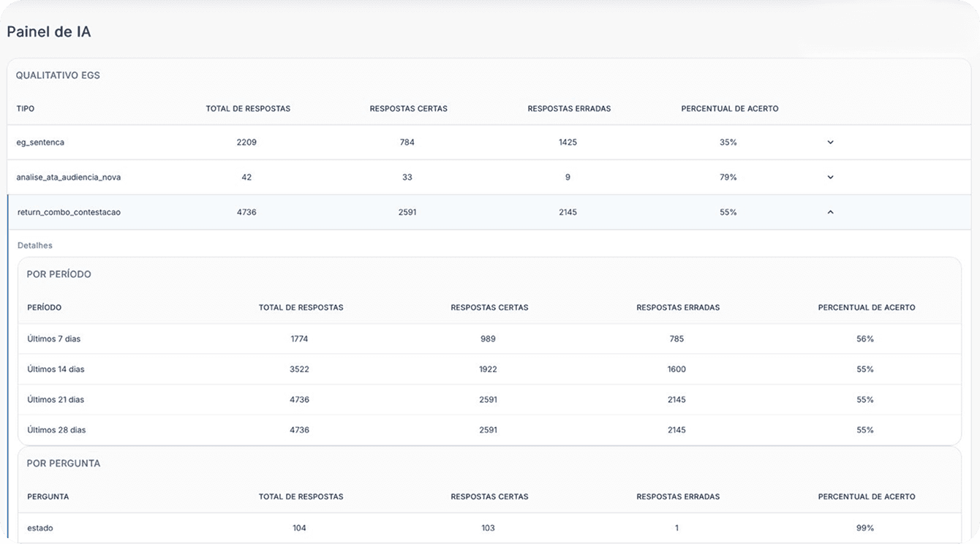980x544 pixels.
Task: Click the Últimos 7 dias period row
Action: point(489,339)
